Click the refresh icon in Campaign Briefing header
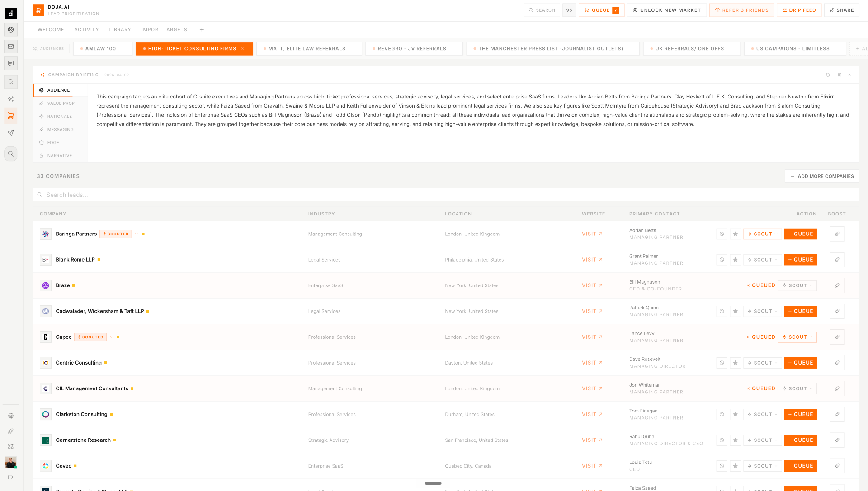The width and height of the screenshot is (868, 491). coord(828,75)
